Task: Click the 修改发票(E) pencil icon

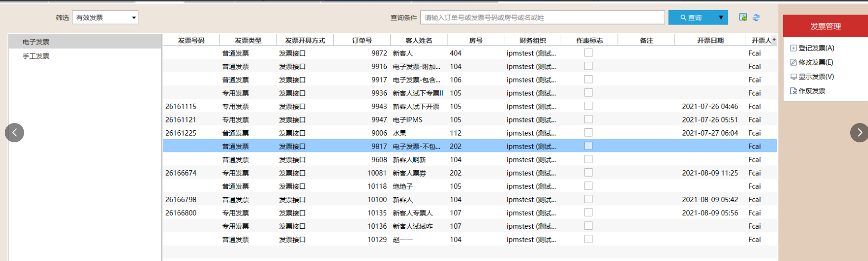Action: point(793,62)
